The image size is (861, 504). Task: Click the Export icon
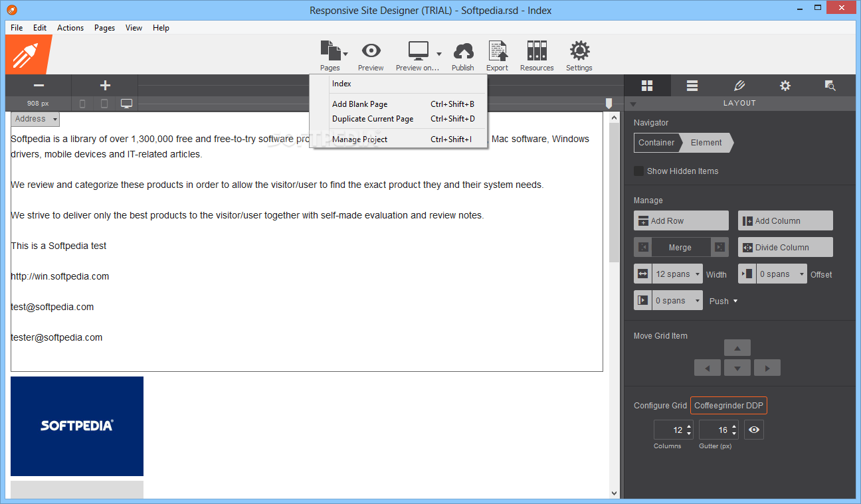point(497,50)
